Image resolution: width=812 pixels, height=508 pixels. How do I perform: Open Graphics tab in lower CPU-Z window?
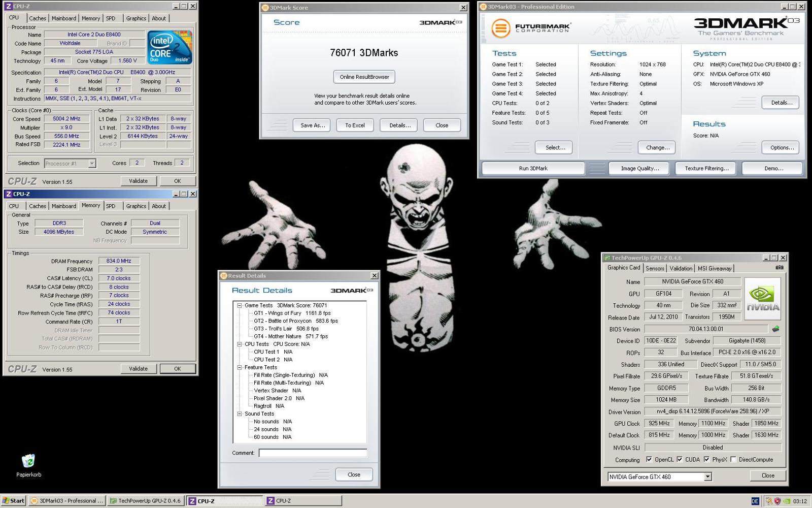(x=136, y=206)
